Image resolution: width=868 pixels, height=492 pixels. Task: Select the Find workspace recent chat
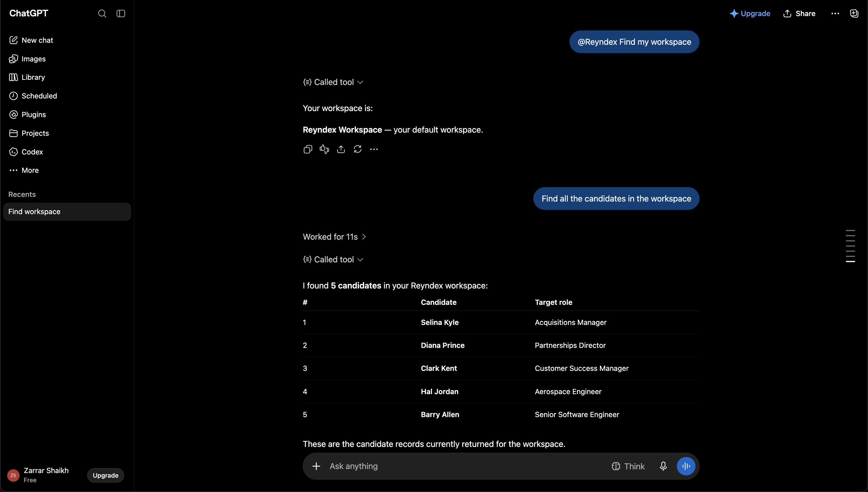coord(67,212)
